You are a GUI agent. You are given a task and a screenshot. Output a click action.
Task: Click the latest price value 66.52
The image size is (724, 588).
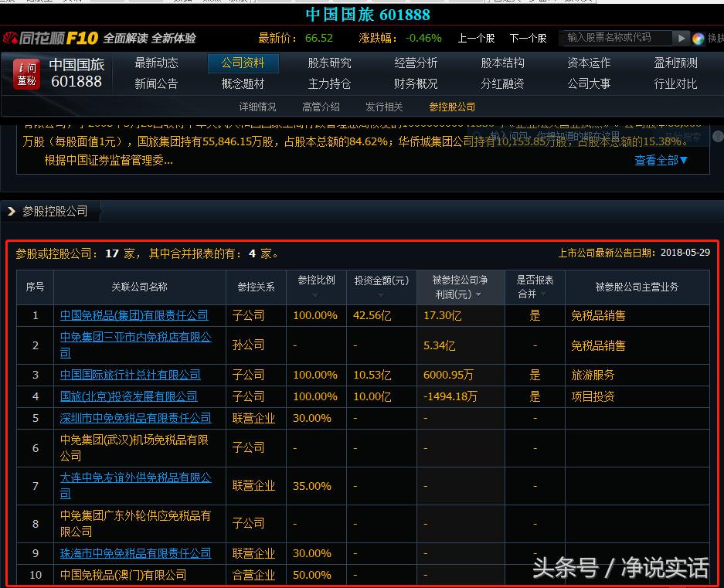coord(319,38)
